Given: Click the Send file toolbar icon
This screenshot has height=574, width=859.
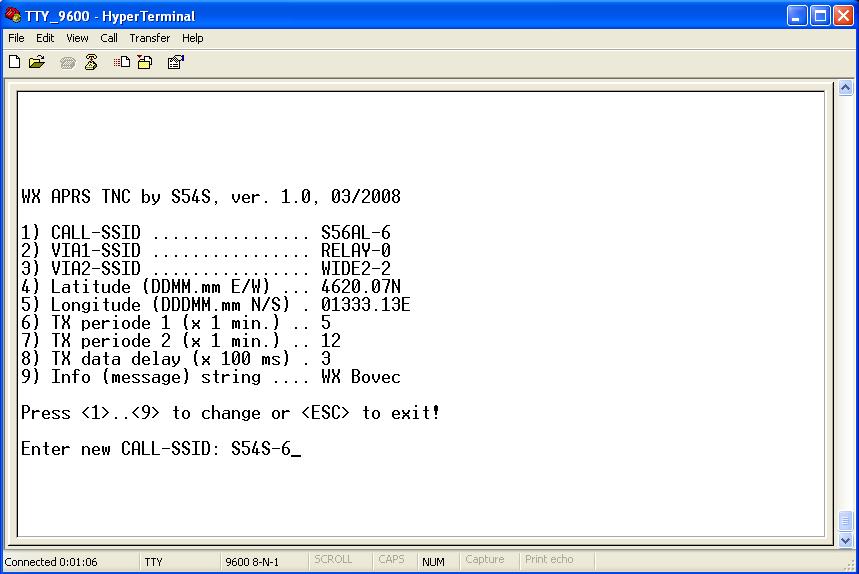Looking at the screenshot, I should (122, 62).
